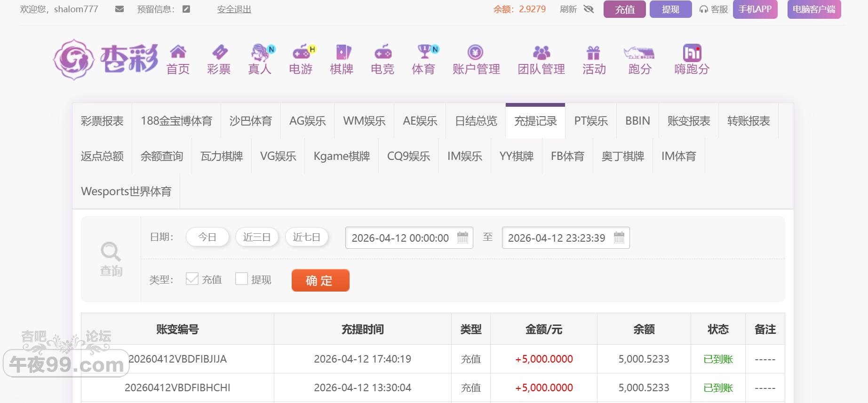Open the 彩票 lottery icon

point(219,52)
